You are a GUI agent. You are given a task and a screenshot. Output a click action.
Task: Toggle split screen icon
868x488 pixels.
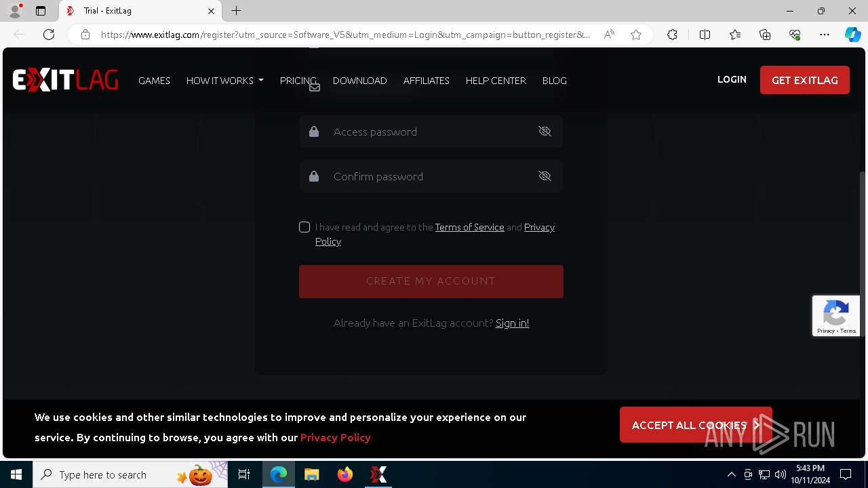705,35
